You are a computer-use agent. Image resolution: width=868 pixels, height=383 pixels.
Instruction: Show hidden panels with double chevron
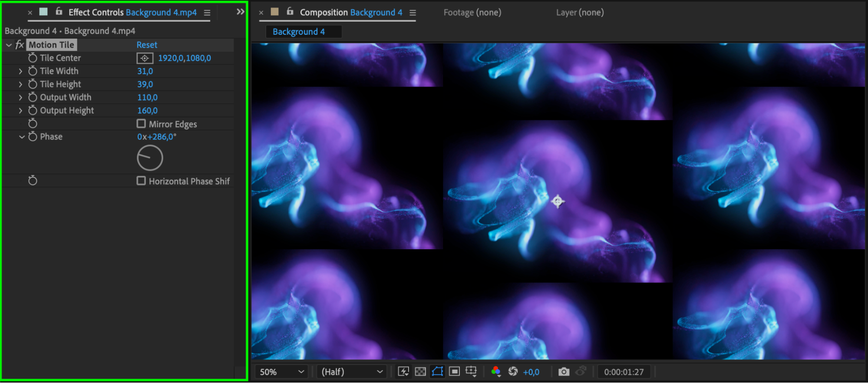240,12
